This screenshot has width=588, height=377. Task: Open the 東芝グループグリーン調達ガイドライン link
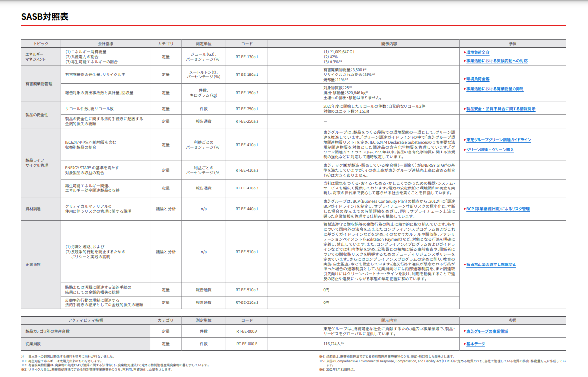pyautogui.click(x=498, y=140)
